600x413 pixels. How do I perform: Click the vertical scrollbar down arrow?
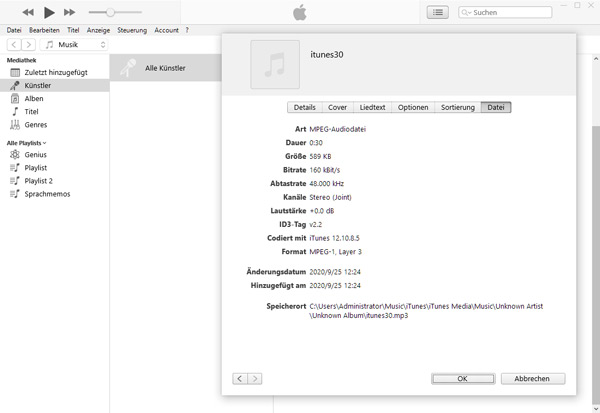point(596,409)
